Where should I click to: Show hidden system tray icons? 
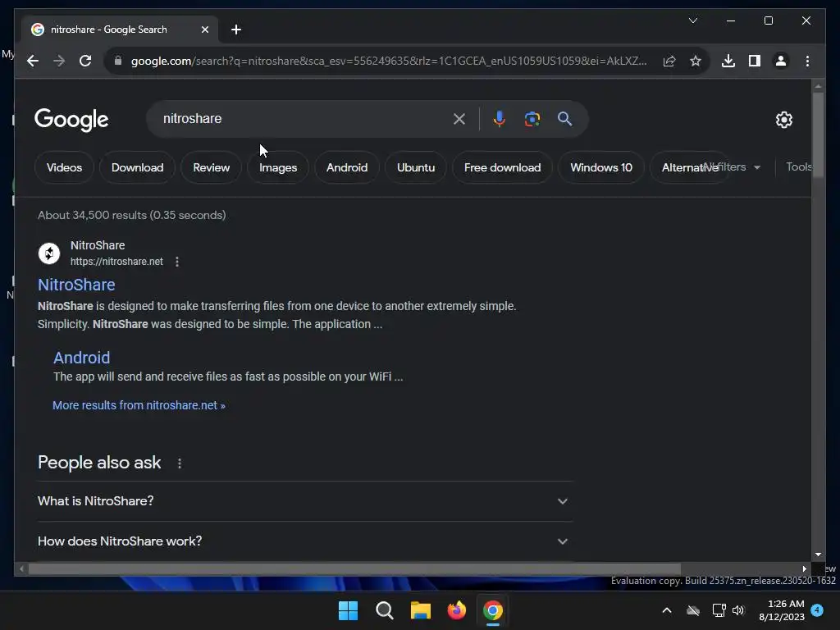click(x=666, y=610)
